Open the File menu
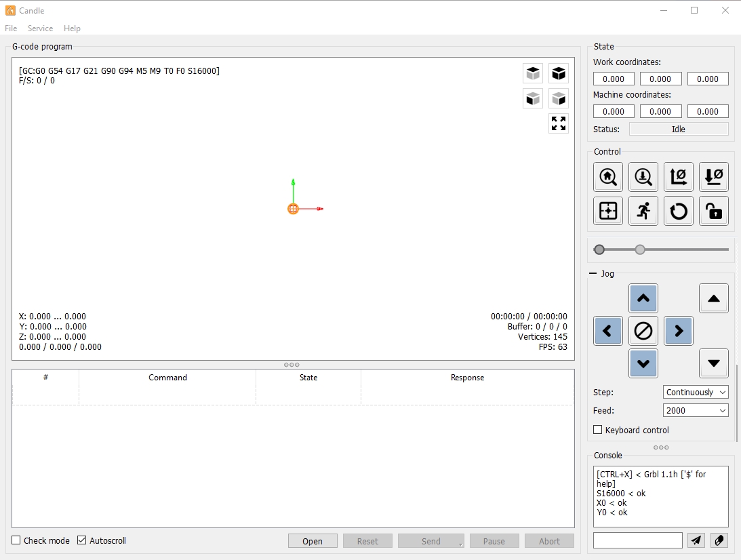The image size is (741, 560). [11, 28]
